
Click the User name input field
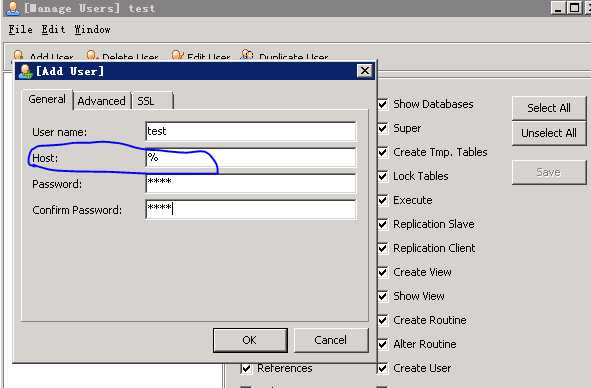click(x=251, y=131)
